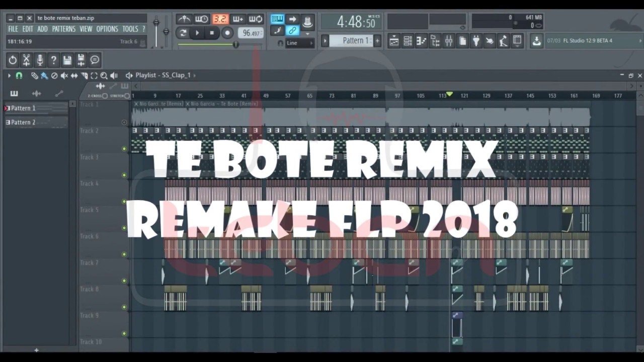Image resolution: width=644 pixels, height=362 pixels.
Task: Click the microphone one-click recording icon
Action: (40, 60)
